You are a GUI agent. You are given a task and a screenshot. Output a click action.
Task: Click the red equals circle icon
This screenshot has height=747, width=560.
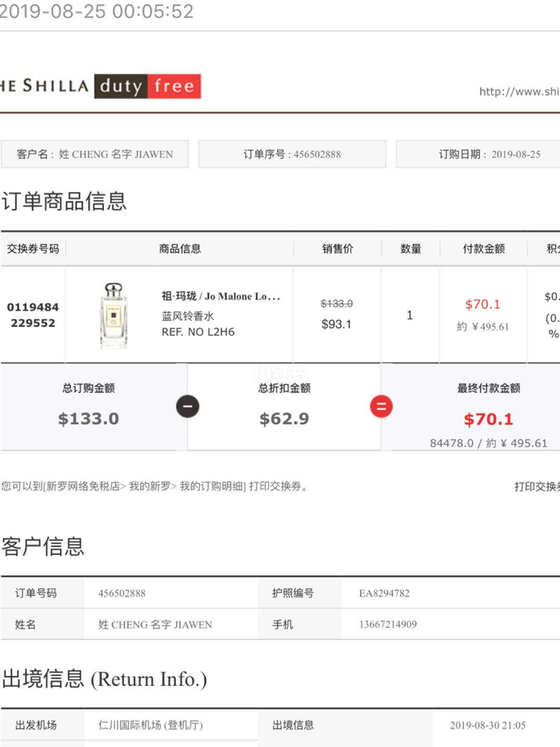pyautogui.click(x=381, y=406)
